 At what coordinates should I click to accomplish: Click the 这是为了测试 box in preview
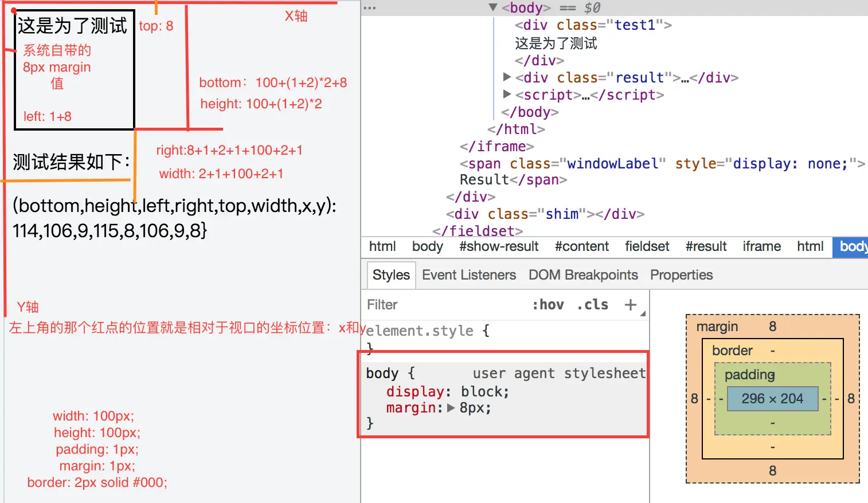75,70
